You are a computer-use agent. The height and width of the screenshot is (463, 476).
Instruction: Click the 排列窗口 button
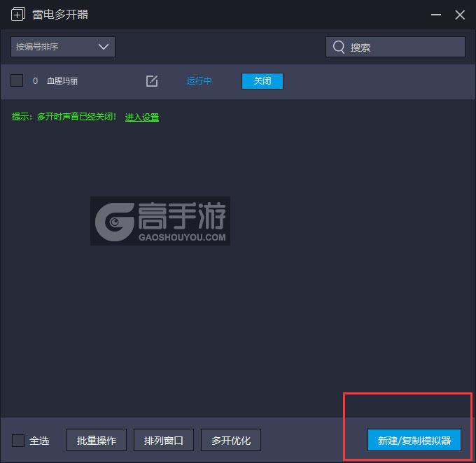164,440
